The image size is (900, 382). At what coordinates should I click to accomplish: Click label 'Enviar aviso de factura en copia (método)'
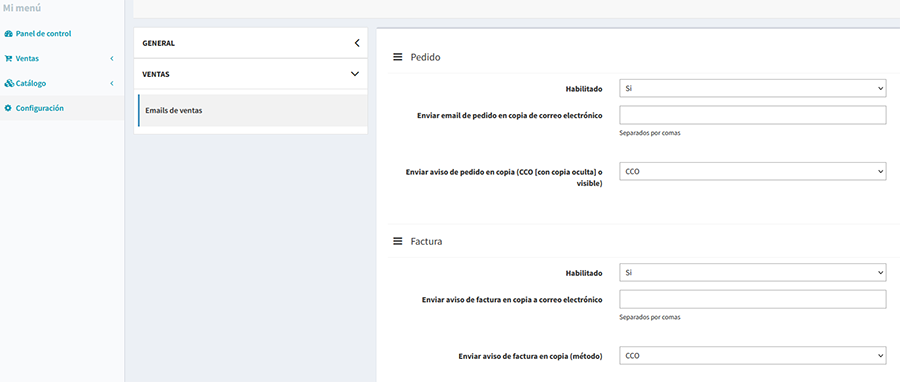pos(530,356)
